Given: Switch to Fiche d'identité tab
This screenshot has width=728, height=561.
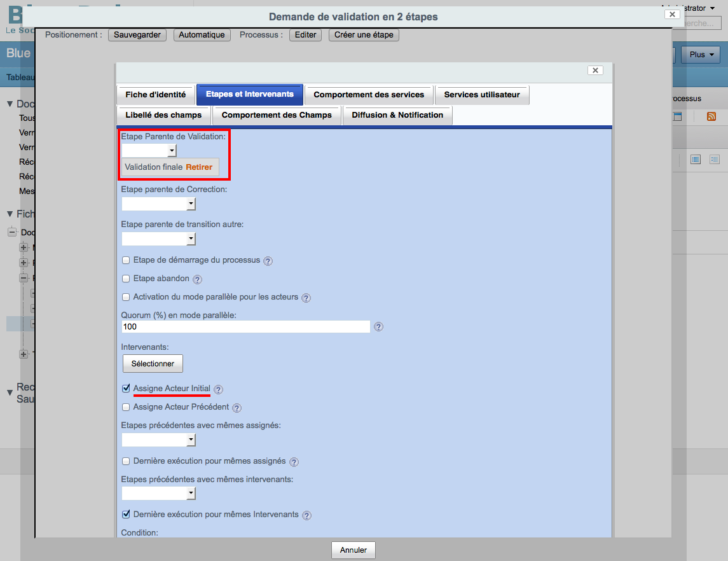Looking at the screenshot, I should 156,95.
